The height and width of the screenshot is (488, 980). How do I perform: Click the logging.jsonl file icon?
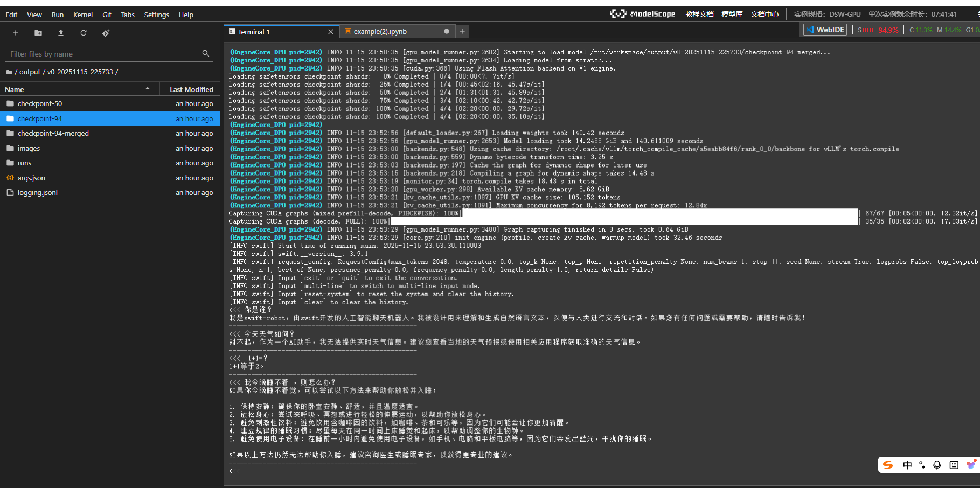pyautogui.click(x=10, y=192)
